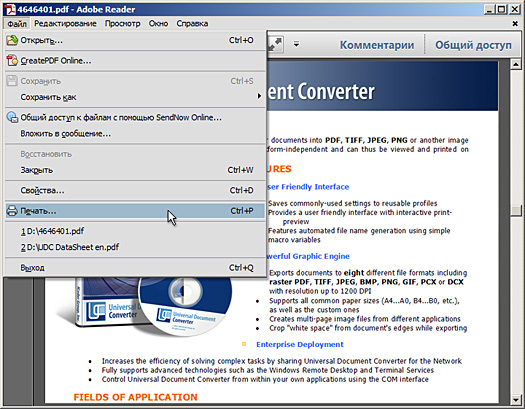Viewport: 525px width, 409px height.
Task: Click text 'with resolution up to 1200 DPI'
Action: click(320, 291)
